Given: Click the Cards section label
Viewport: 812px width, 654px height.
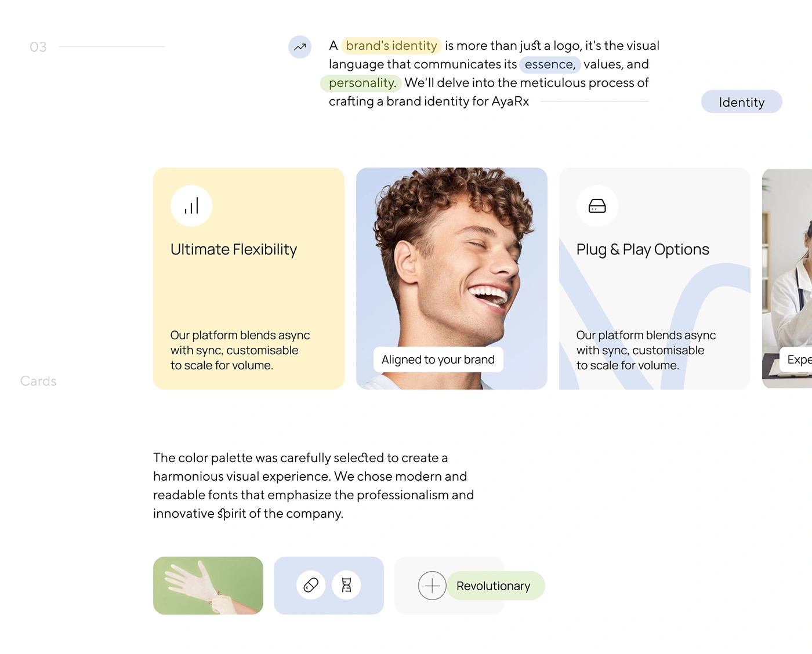Looking at the screenshot, I should (x=38, y=381).
